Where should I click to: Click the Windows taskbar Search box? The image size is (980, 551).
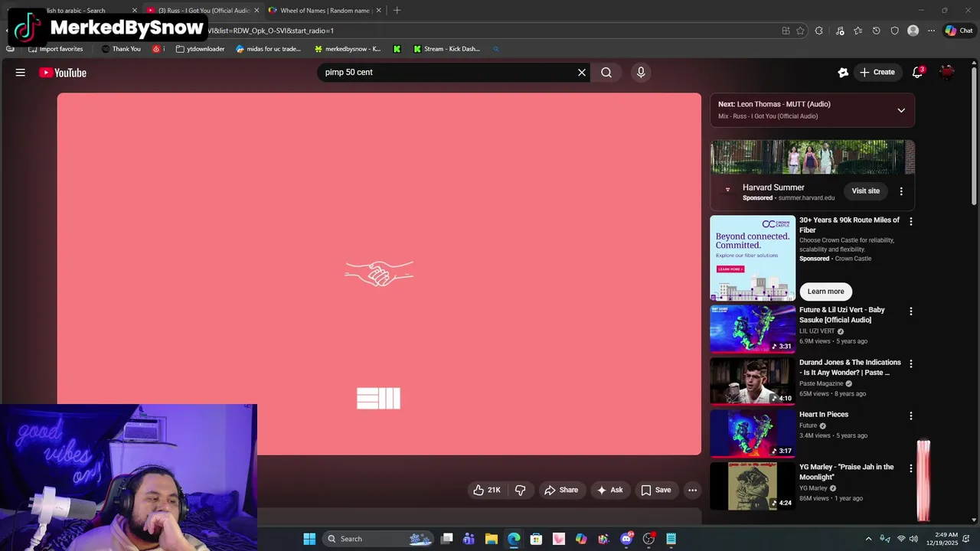(377, 539)
